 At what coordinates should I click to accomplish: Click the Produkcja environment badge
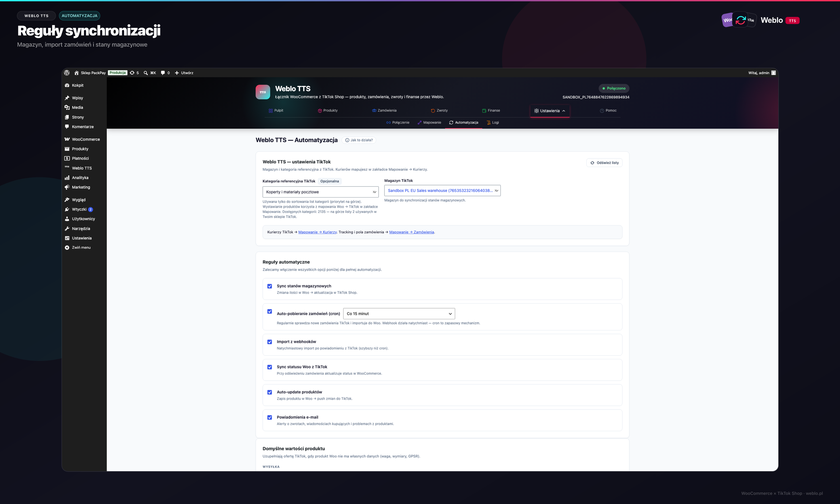[x=117, y=73]
